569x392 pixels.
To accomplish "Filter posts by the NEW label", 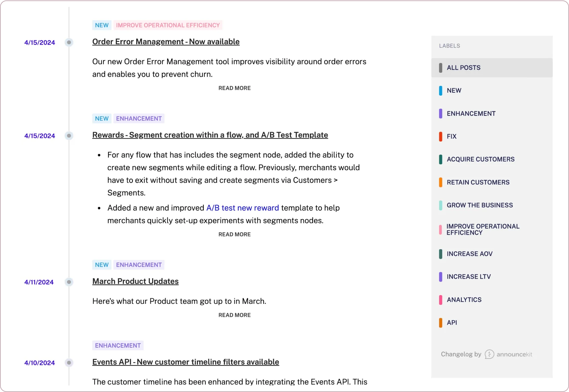I will [x=454, y=91].
